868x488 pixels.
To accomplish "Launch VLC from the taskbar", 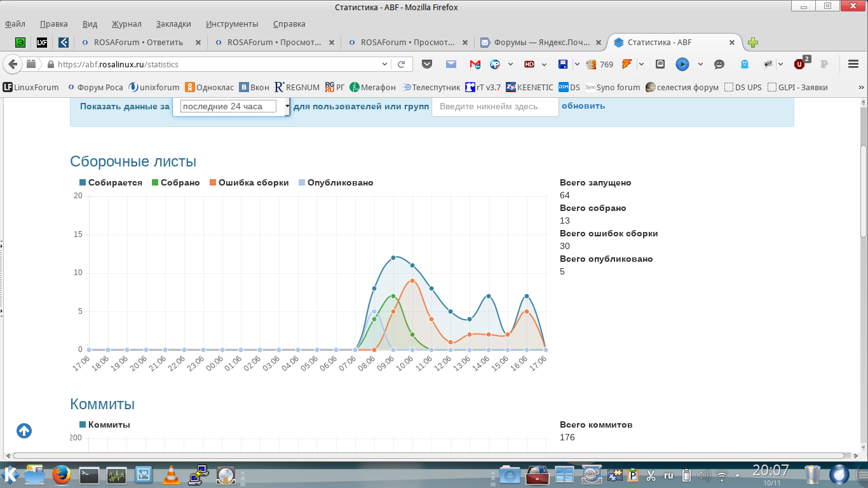I will pyautogui.click(x=170, y=475).
